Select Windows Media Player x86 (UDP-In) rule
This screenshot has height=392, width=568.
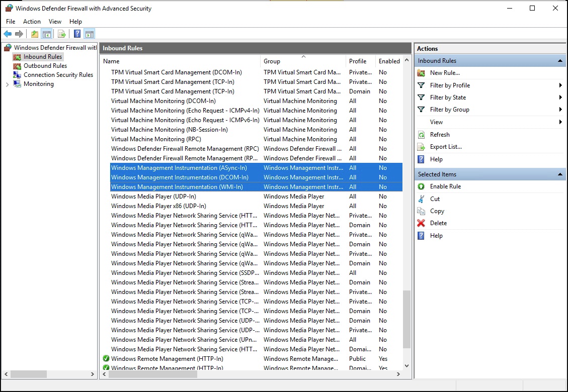(x=256, y=206)
